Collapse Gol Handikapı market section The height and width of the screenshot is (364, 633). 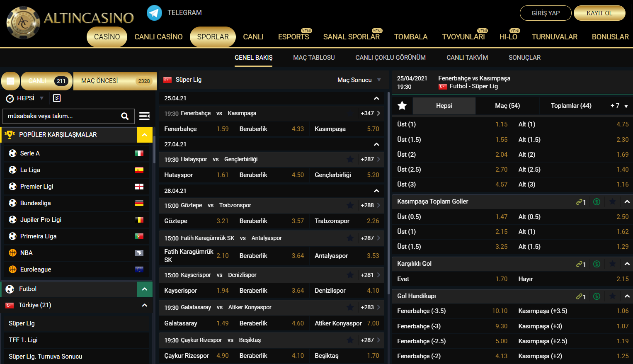[x=627, y=296]
